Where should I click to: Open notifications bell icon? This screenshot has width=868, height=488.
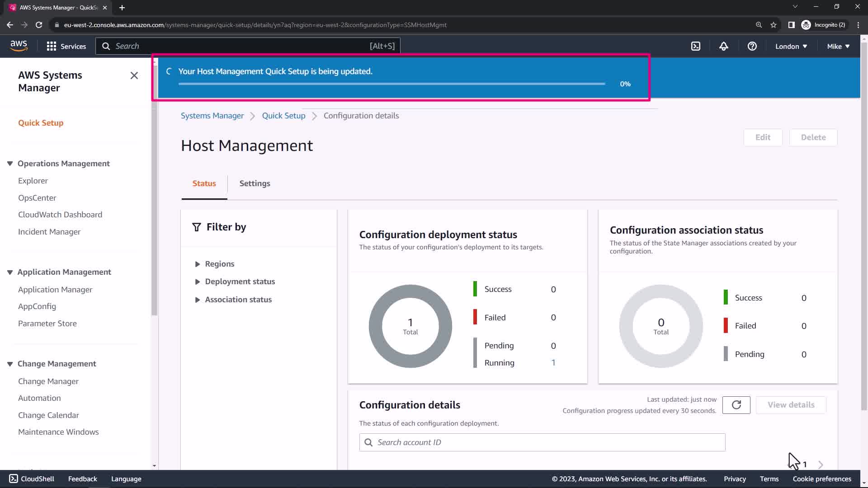[x=724, y=46]
